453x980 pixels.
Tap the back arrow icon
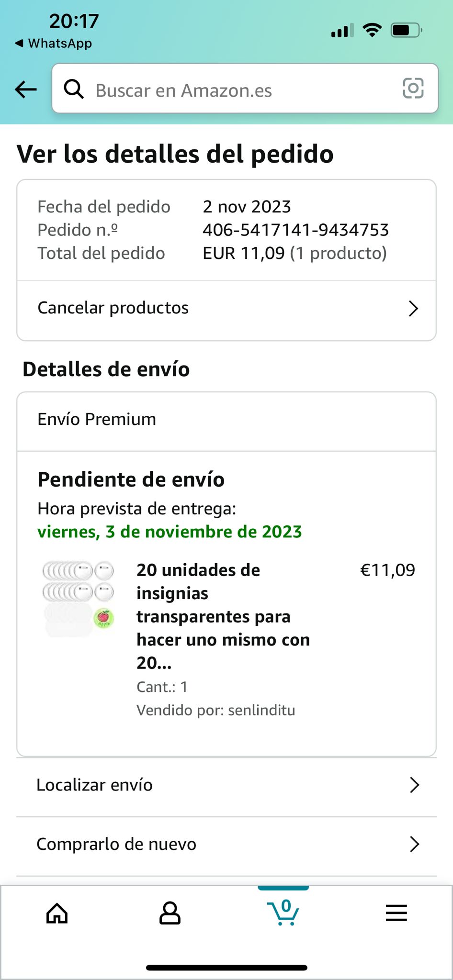(x=26, y=89)
